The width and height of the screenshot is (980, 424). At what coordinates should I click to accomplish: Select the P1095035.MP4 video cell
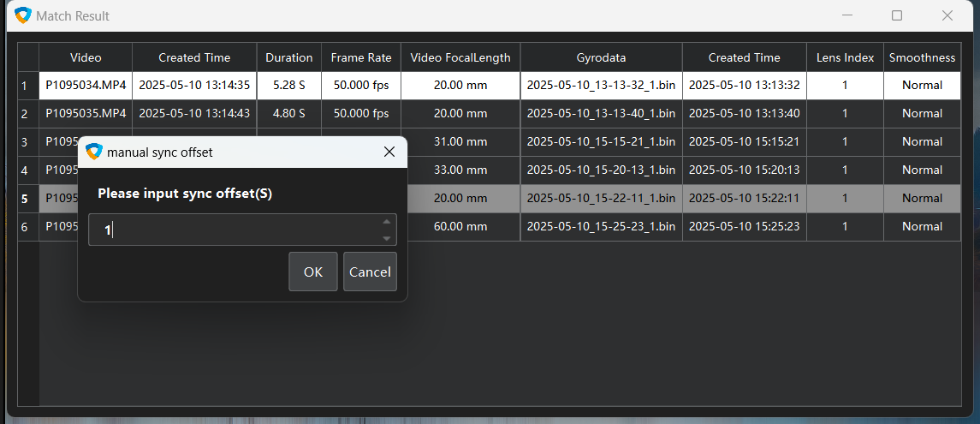(x=86, y=113)
